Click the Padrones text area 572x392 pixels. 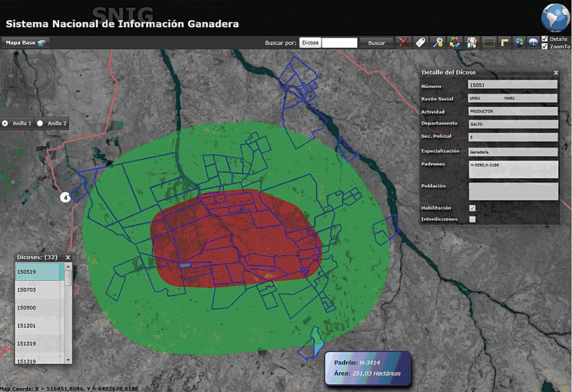click(x=513, y=170)
